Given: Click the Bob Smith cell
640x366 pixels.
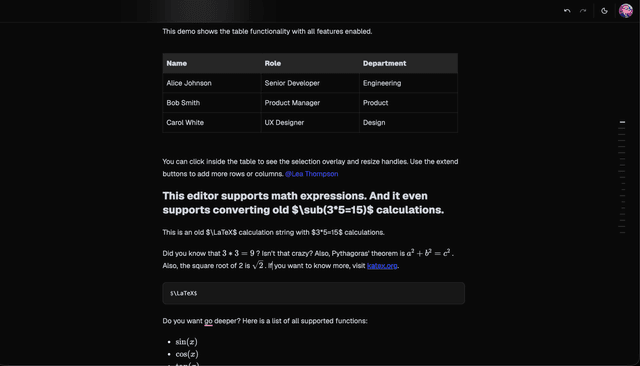Looking at the screenshot, I should (212, 103).
